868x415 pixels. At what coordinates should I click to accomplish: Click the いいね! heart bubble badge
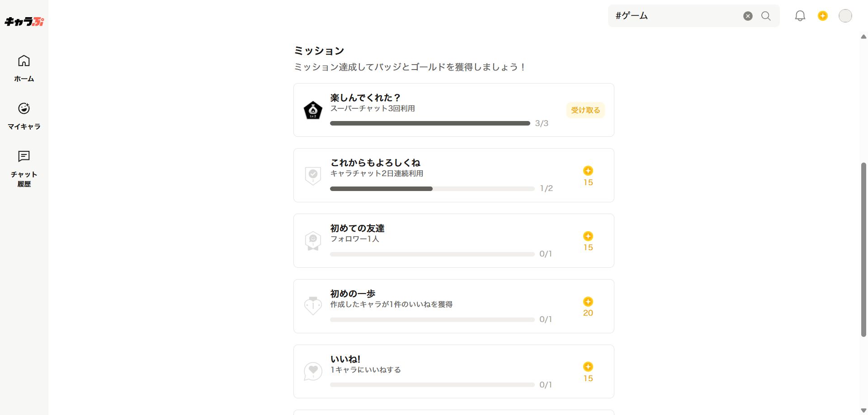(x=313, y=371)
